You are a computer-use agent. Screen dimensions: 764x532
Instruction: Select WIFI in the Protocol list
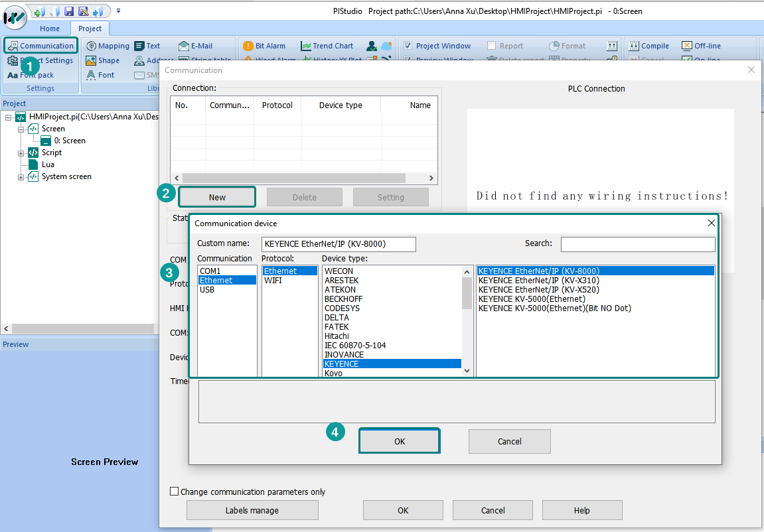[289, 281]
